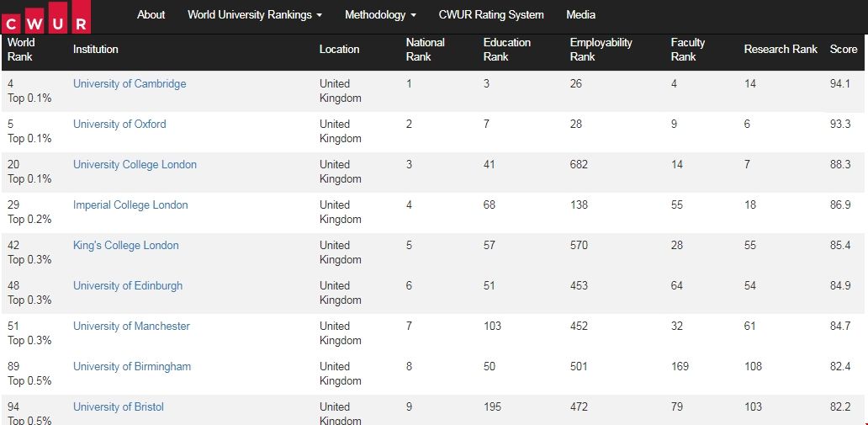Open University of Manchester link
868x425 pixels.
tap(131, 327)
